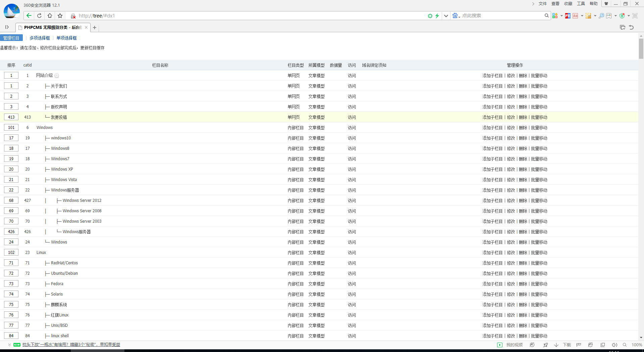
Task: Open dropdown arrow next to translate Aa icon
Action: coord(582,16)
